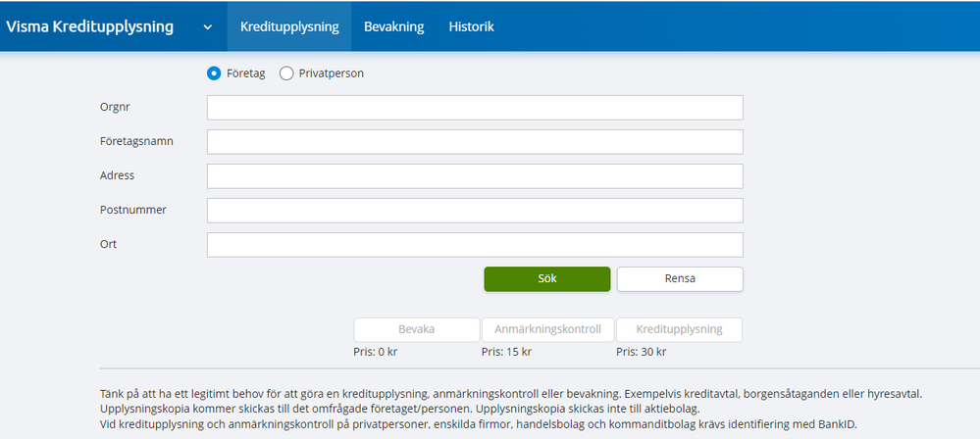The width and height of the screenshot is (980, 439).
Task: Select the Postnummer input box
Action: (x=475, y=211)
